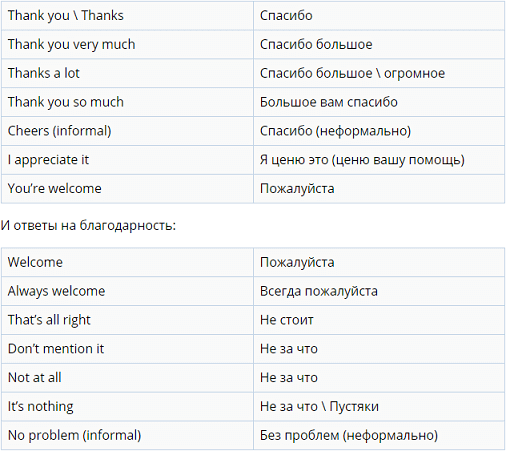Image resolution: width=506 pixels, height=451 pixels.
Task: Click the 'You're welcome' cell
Action: click(x=127, y=189)
